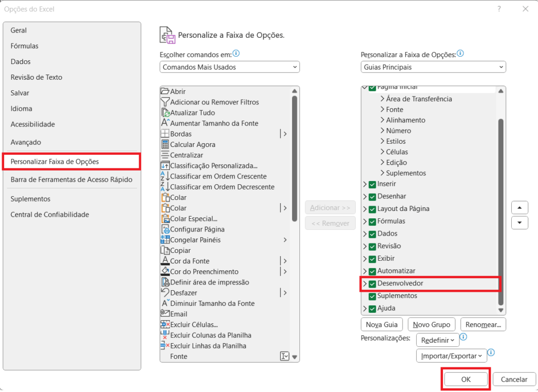Open the Comandos Mais Usados dropdown
Image resolution: width=538 pixels, height=392 pixels.
click(x=230, y=67)
